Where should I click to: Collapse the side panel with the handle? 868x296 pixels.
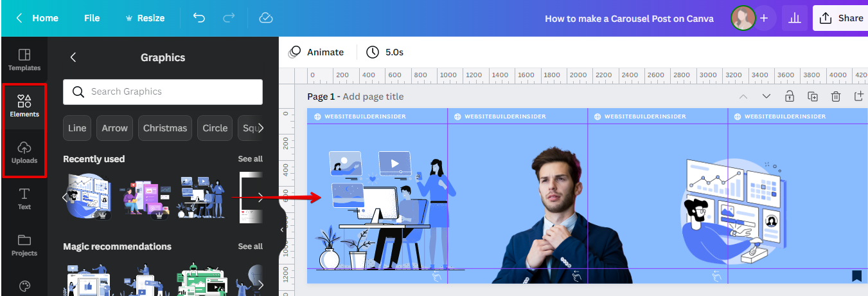click(282, 230)
